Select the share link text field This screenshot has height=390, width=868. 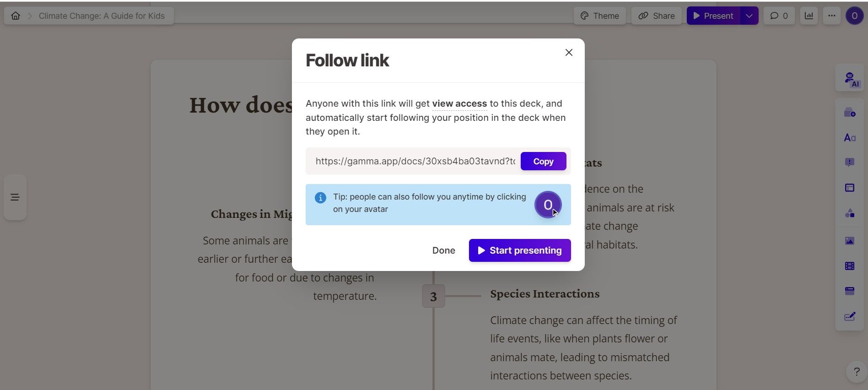(x=412, y=161)
